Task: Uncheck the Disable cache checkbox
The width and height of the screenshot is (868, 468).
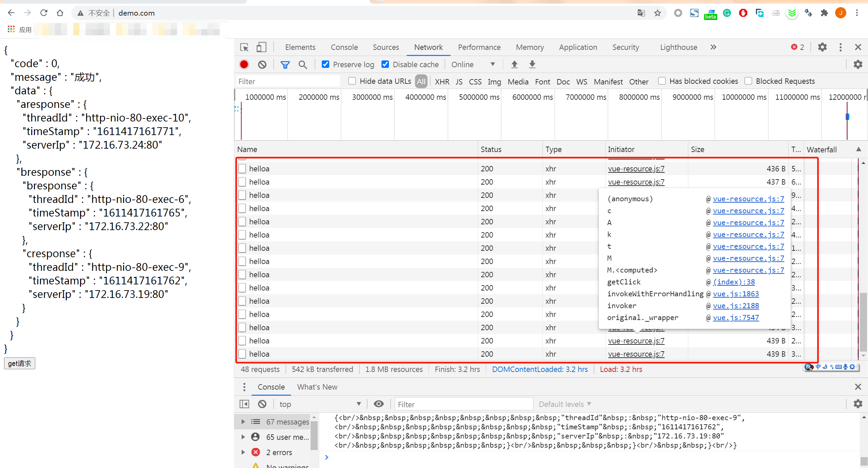Action: click(x=385, y=64)
